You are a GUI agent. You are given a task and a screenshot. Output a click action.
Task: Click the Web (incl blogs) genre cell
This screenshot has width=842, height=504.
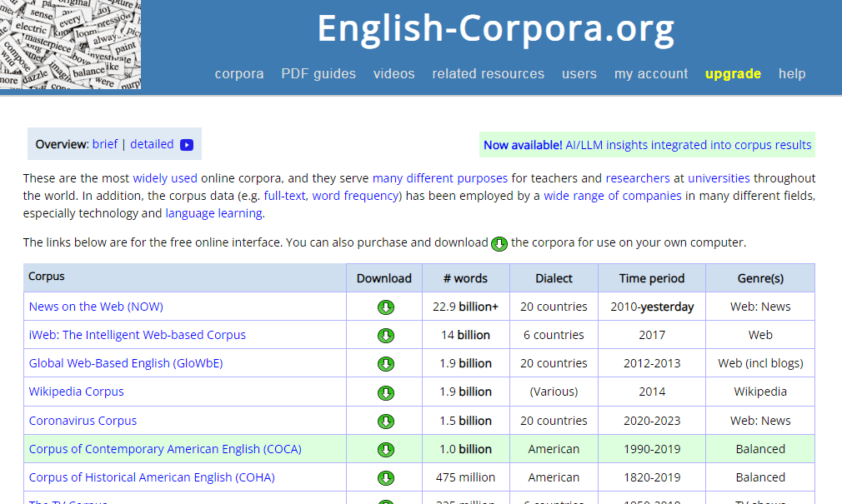[760, 363]
